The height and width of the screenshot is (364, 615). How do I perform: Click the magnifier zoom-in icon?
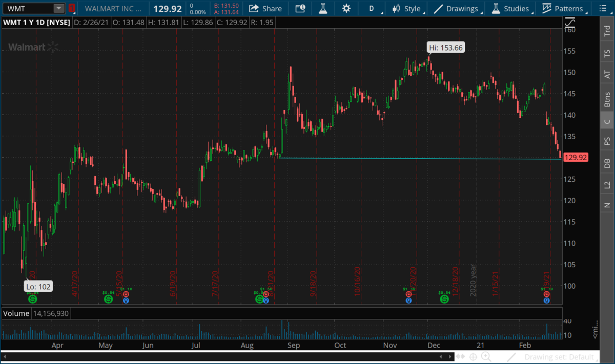click(x=486, y=357)
